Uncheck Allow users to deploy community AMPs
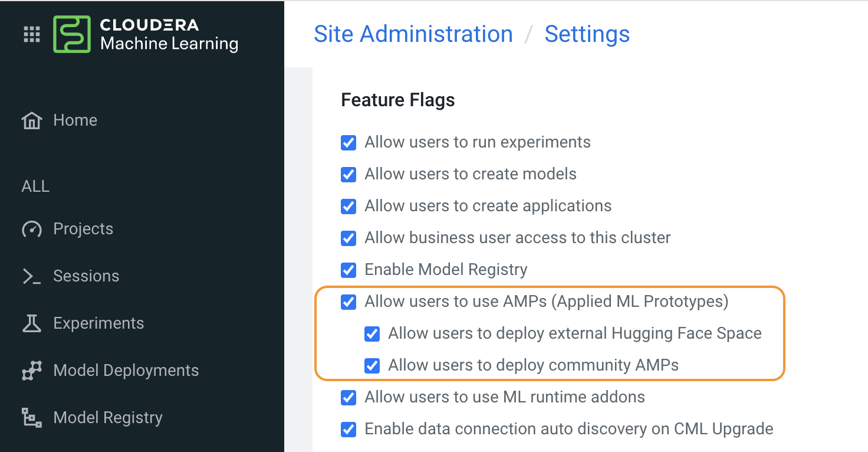 pos(372,365)
